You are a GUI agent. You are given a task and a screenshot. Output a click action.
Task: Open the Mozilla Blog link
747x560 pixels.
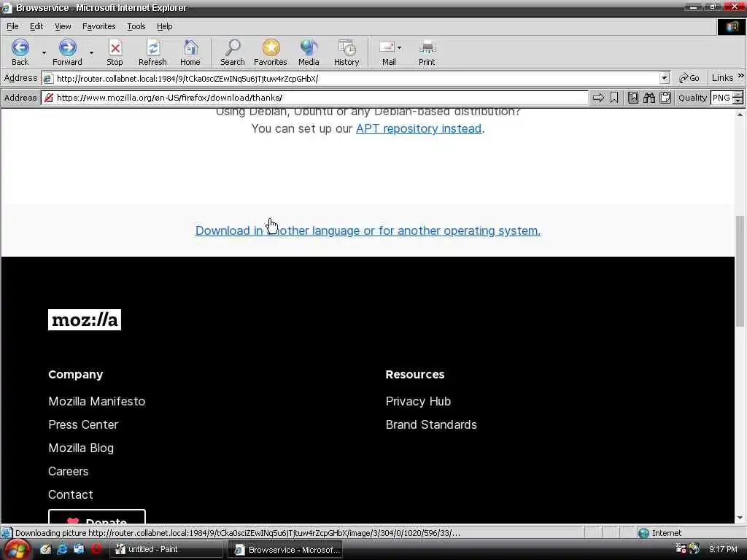click(81, 448)
